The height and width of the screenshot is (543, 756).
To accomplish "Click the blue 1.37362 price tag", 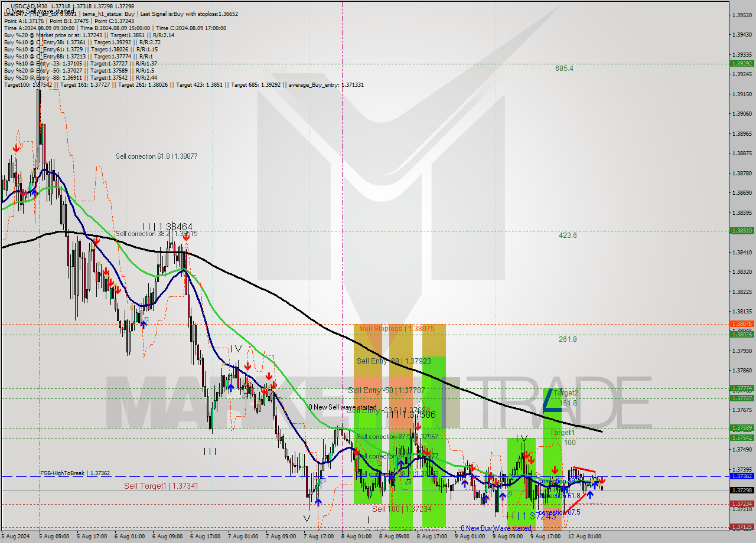I will pyautogui.click(x=741, y=476).
